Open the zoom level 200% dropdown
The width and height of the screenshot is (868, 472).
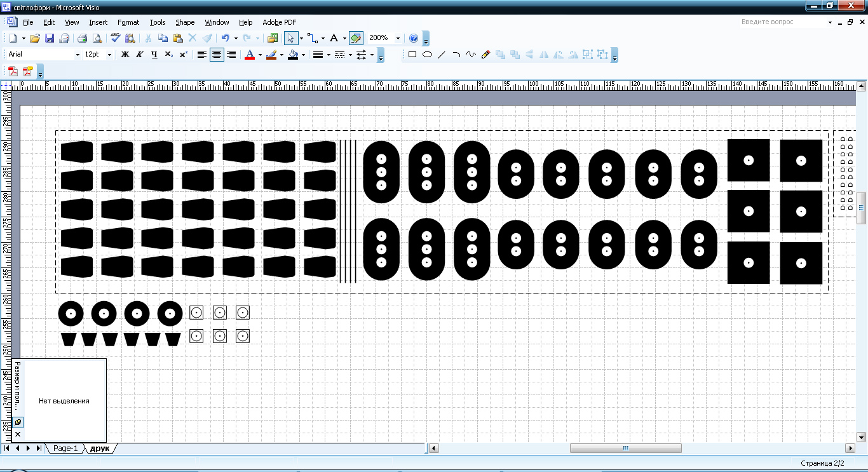(x=398, y=38)
